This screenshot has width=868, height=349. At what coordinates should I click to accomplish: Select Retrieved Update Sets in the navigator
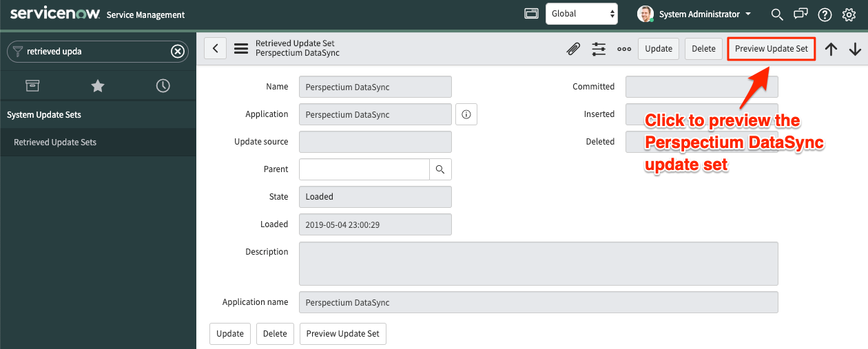(x=55, y=142)
